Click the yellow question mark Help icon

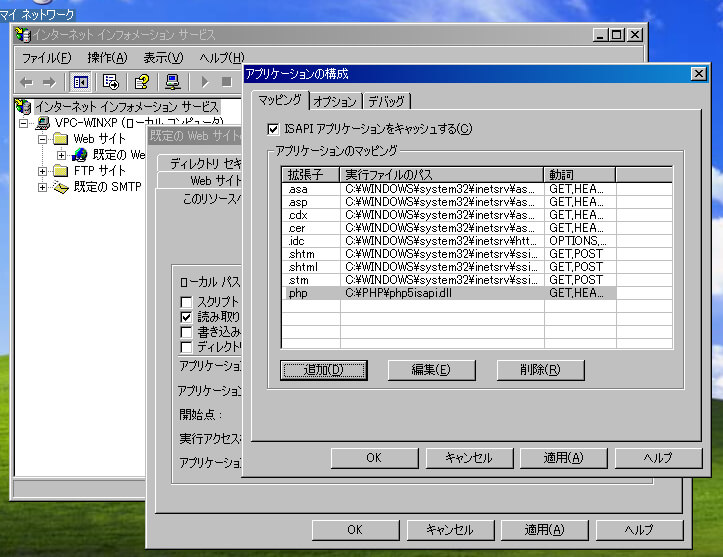pyautogui.click(x=142, y=82)
